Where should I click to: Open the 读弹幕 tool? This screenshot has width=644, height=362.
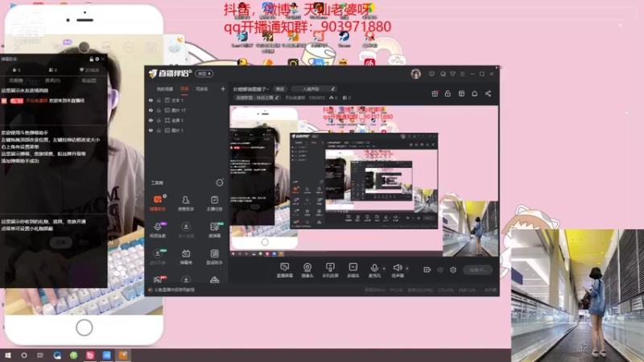coord(214,230)
